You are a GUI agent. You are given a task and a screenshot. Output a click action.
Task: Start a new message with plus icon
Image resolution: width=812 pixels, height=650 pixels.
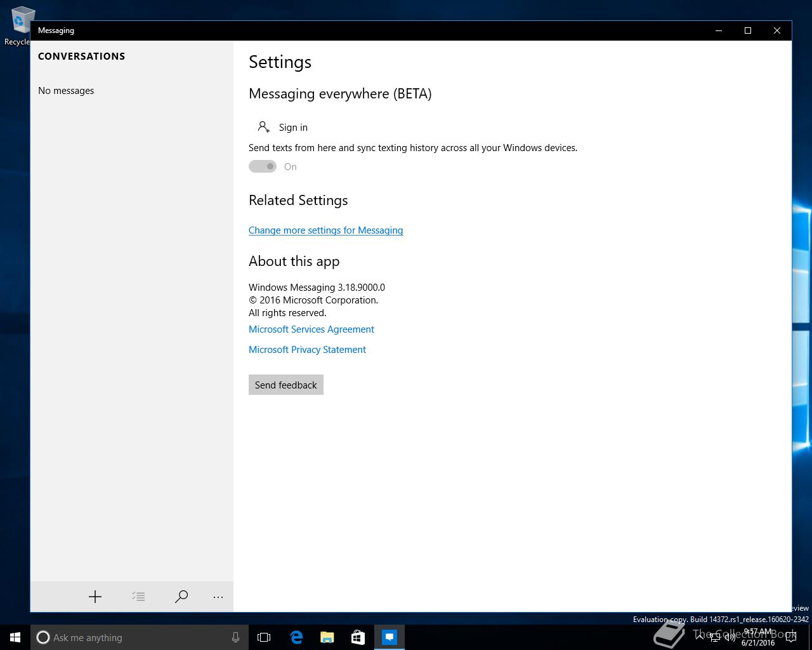[95, 597]
